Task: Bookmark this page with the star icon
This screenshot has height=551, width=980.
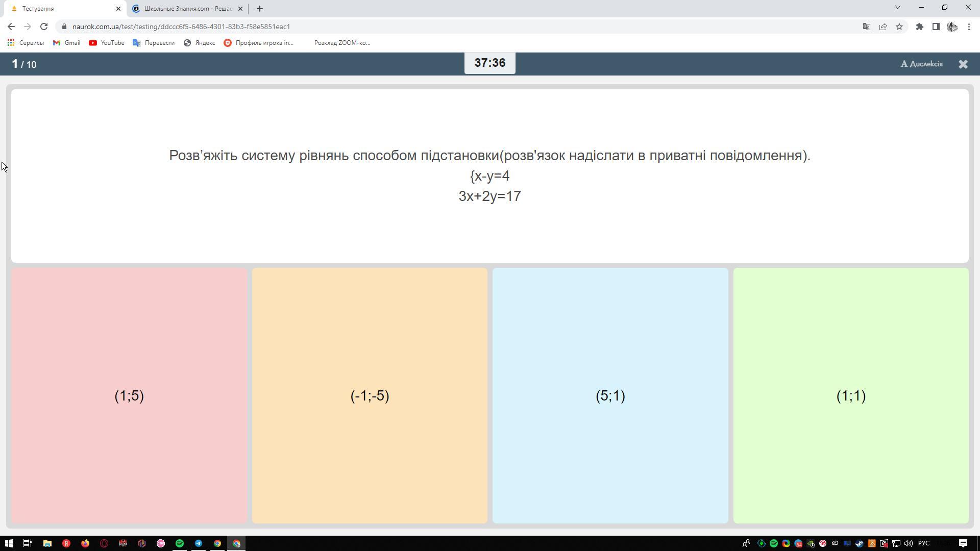Action: 899,27
